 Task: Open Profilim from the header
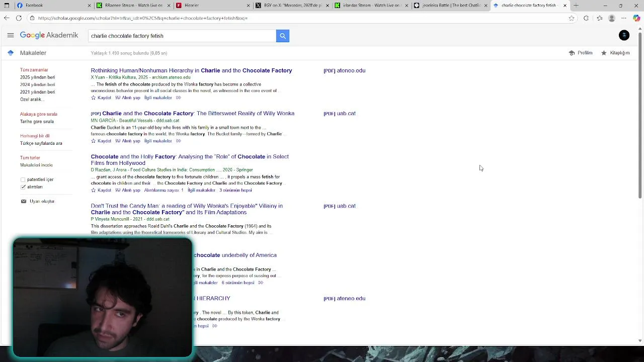tap(581, 53)
